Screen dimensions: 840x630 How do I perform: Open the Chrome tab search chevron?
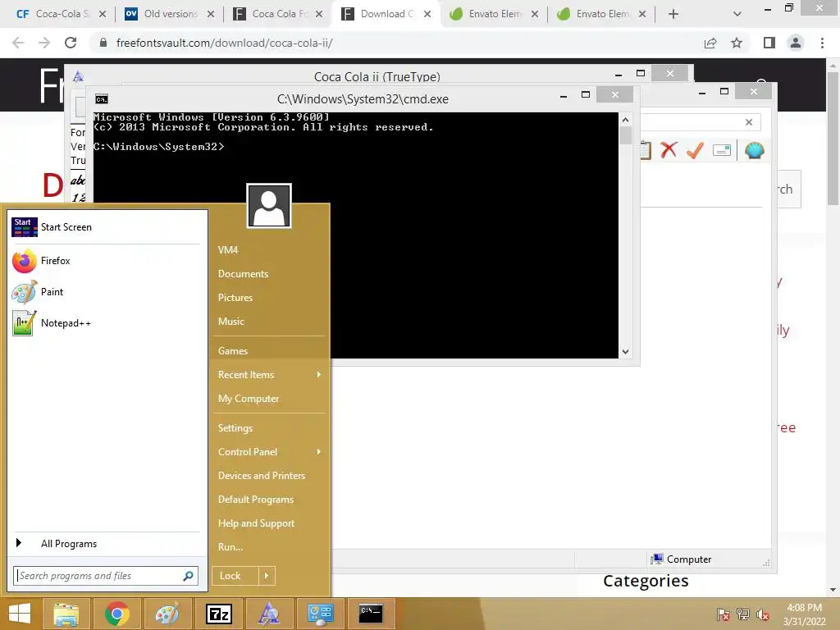click(x=737, y=14)
